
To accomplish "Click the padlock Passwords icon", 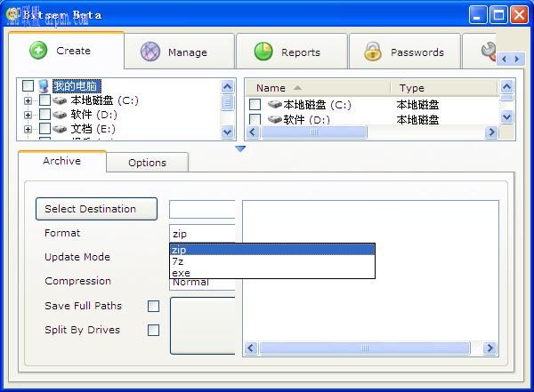I will click(373, 52).
